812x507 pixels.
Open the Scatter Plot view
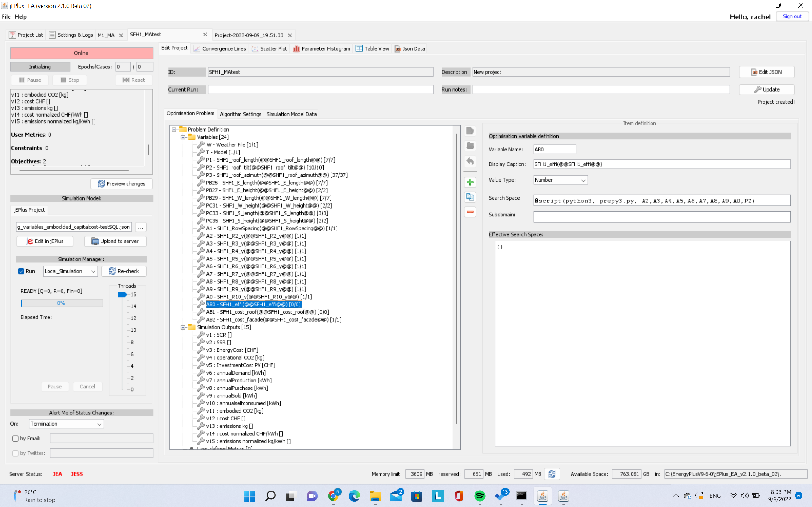coord(269,48)
